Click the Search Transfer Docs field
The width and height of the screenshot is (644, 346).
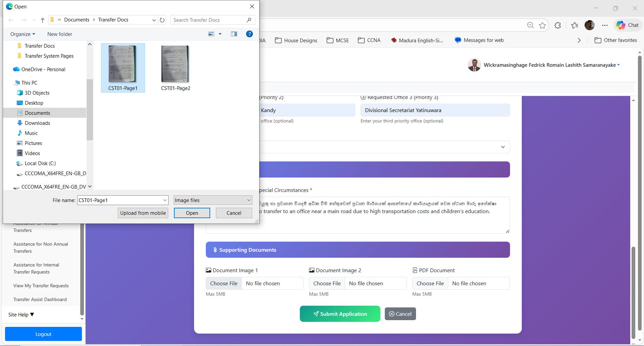[x=208, y=20]
